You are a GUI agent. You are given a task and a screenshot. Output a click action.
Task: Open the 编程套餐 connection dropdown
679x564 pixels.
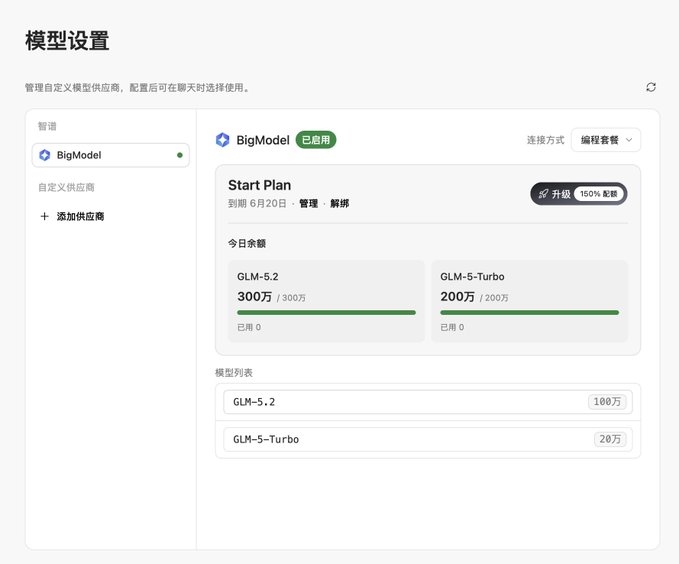coord(606,140)
